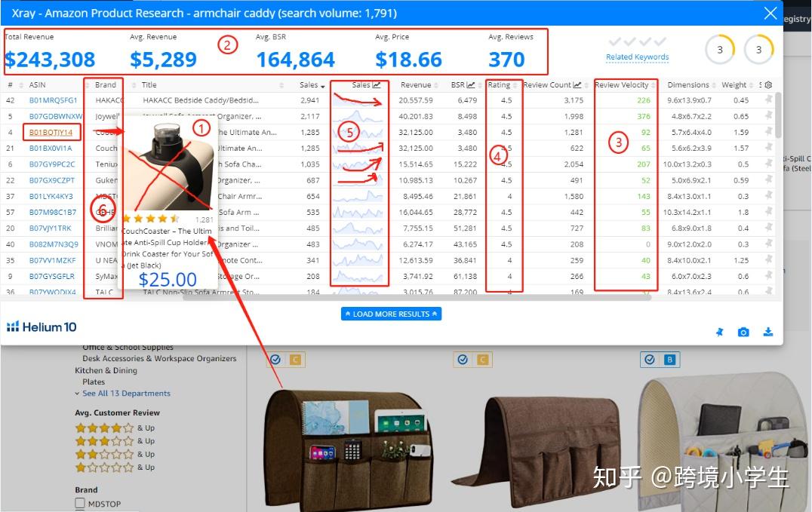This screenshot has height=512, width=812.
Task: Open the BSR column chart icon
Action: [x=471, y=85]
